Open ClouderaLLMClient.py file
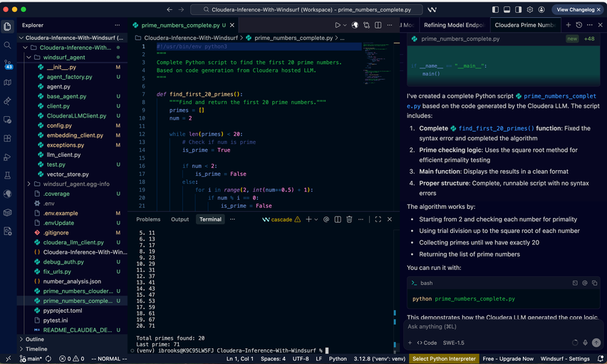607x364 pixels. tap(76, 116)
